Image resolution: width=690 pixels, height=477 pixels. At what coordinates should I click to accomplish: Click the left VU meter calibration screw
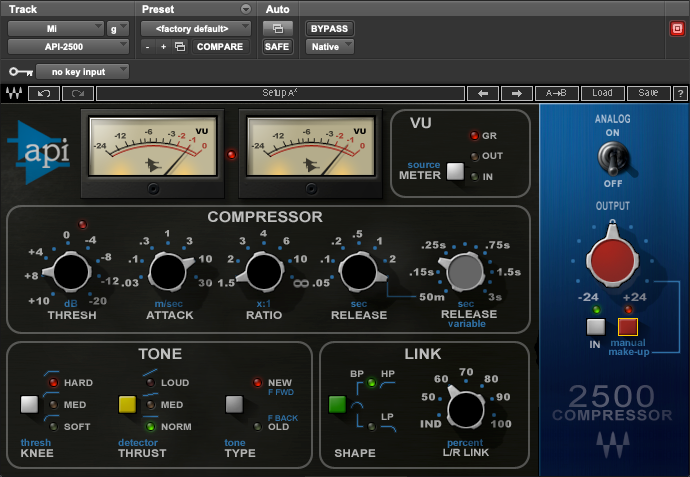point(153,189)
